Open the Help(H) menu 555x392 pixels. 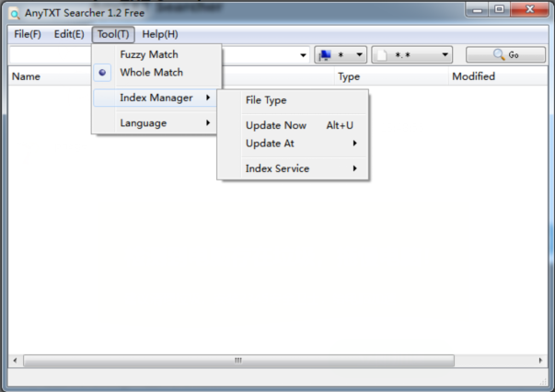pyautogui.click(x=160, y=34)
